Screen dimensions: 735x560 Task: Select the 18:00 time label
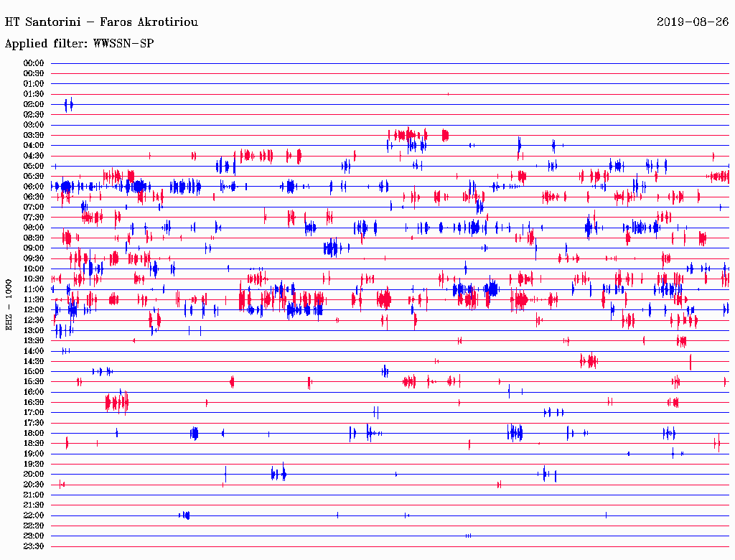tap(33, 434)
